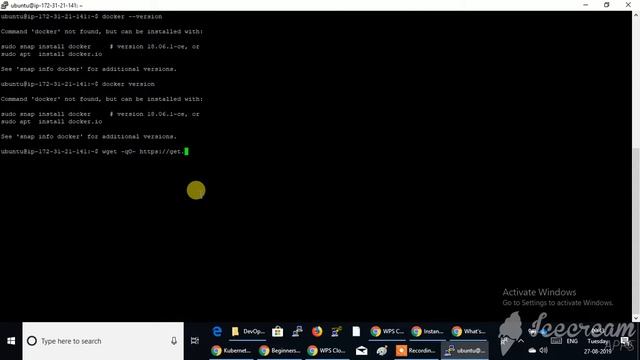This screenshot has width=640, height=360.
Task: Switch to the 'Instan...' Chrome window
Action: pos(427,331)
